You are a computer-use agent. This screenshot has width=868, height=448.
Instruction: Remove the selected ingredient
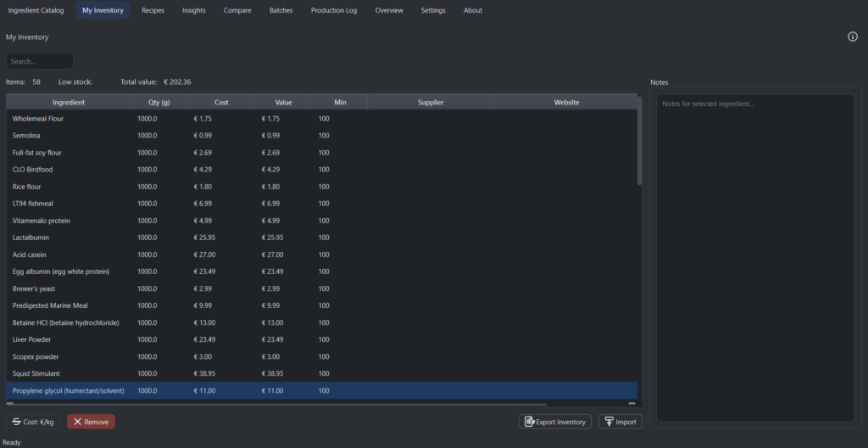[91, 422]
